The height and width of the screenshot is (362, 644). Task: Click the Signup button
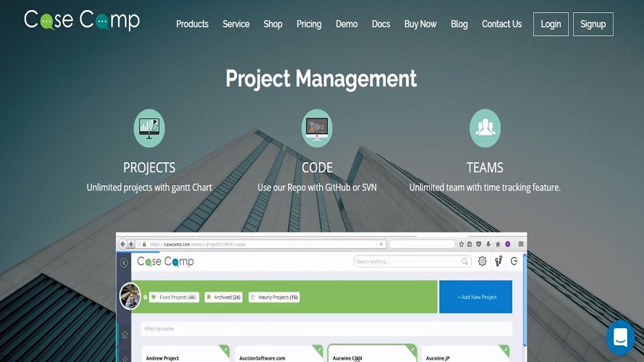(593, 24)
